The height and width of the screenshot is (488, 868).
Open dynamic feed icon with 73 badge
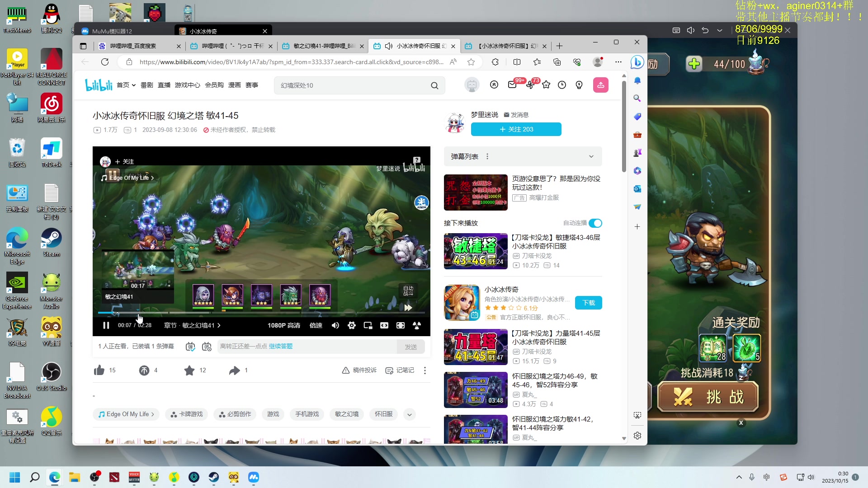[530, 85]
